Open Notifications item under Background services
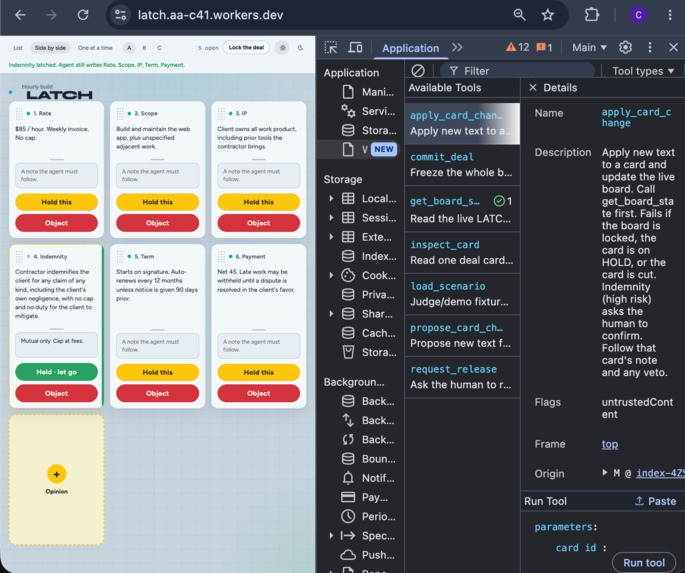The height and width of the screenshot is (573, 685). pos(367,478)
